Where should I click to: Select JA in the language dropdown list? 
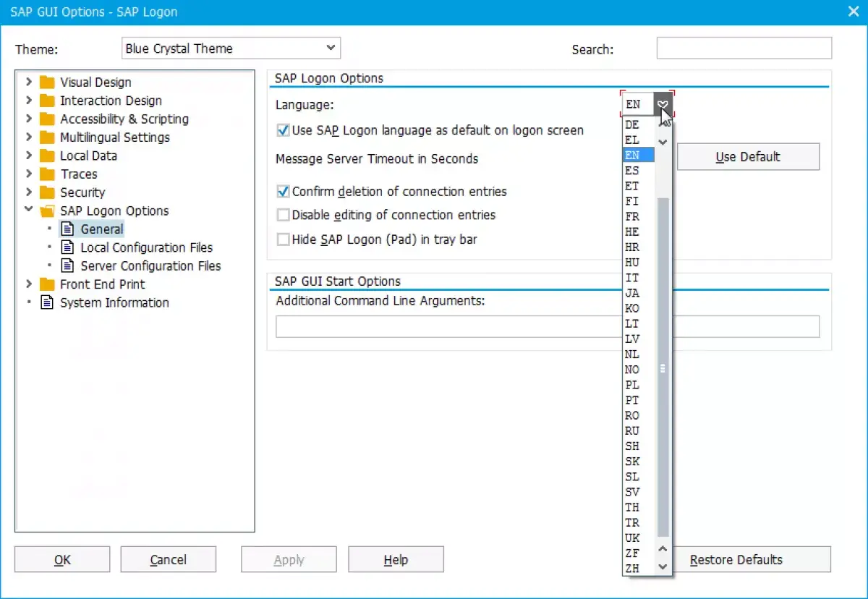(x=638, y=293)
